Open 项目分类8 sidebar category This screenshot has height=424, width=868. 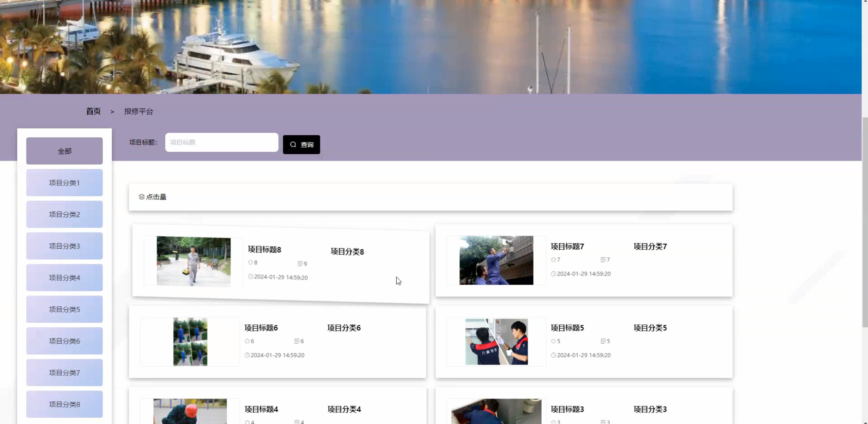[65, 404]
